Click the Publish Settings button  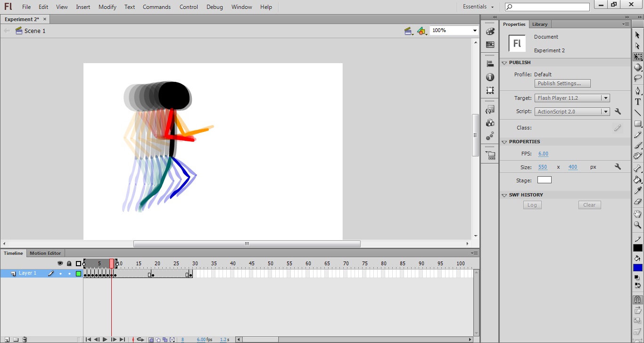pyautogui.click(x=562, y=83)
